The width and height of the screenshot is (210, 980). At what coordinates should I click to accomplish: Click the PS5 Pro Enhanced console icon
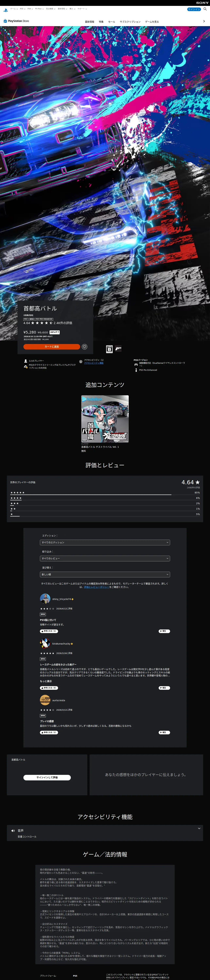136,370
